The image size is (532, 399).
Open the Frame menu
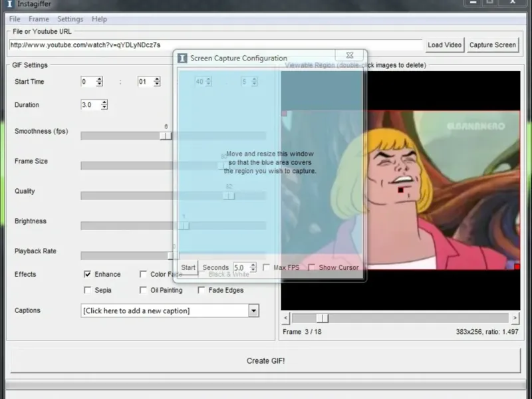(x=39, y=19)
